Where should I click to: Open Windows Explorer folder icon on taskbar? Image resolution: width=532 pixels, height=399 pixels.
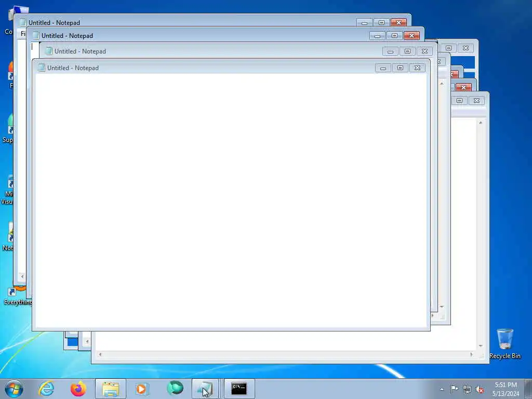click(111, 389)
